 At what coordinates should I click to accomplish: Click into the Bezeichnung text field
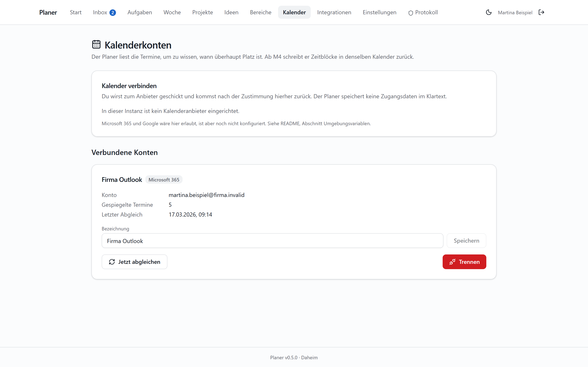tap(272, 241)
